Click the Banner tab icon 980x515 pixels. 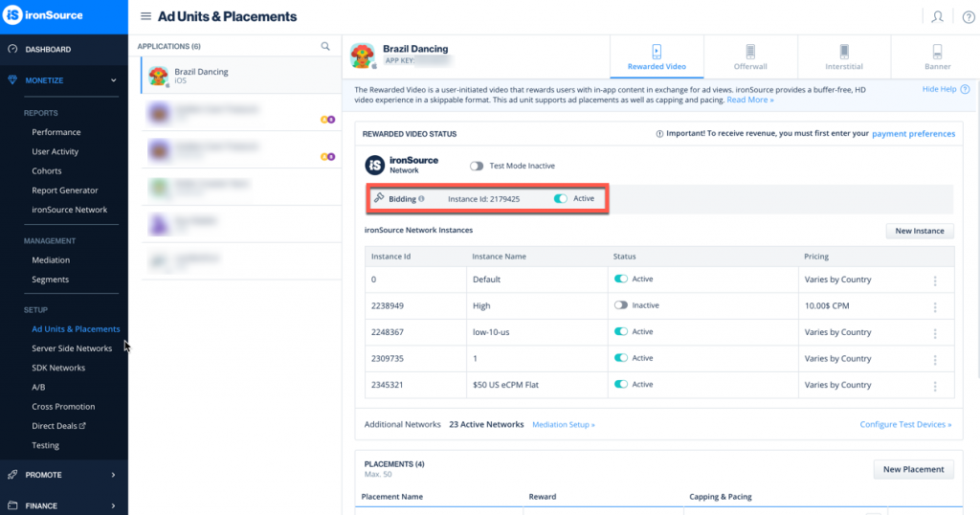[x=938, y=52]
